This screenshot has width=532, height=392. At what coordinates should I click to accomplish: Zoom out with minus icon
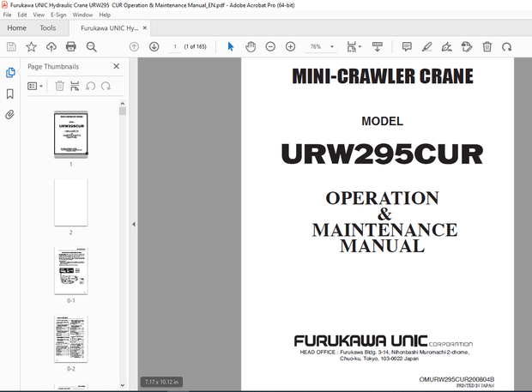tap(270, 47)
